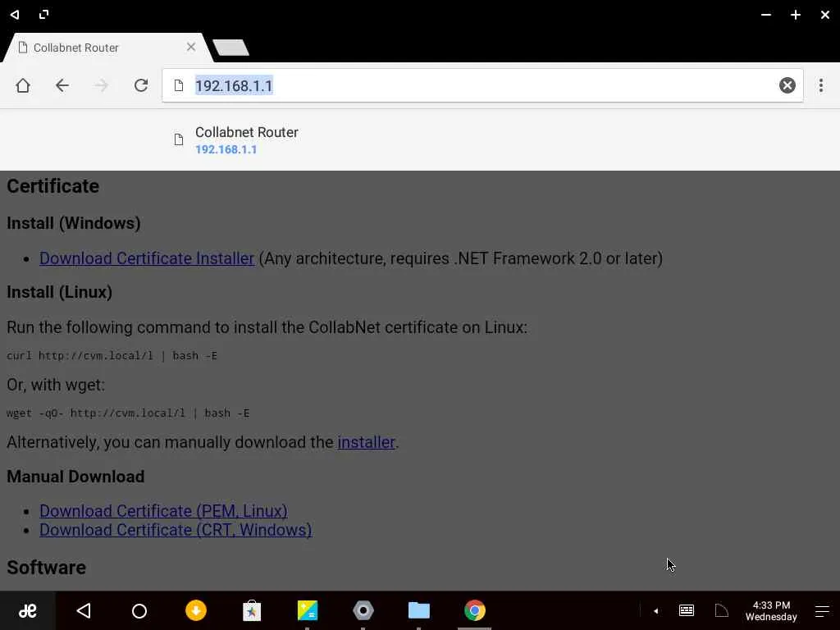Minimize the Chrome window
840x630 pixels.
[x=766, y=15]
